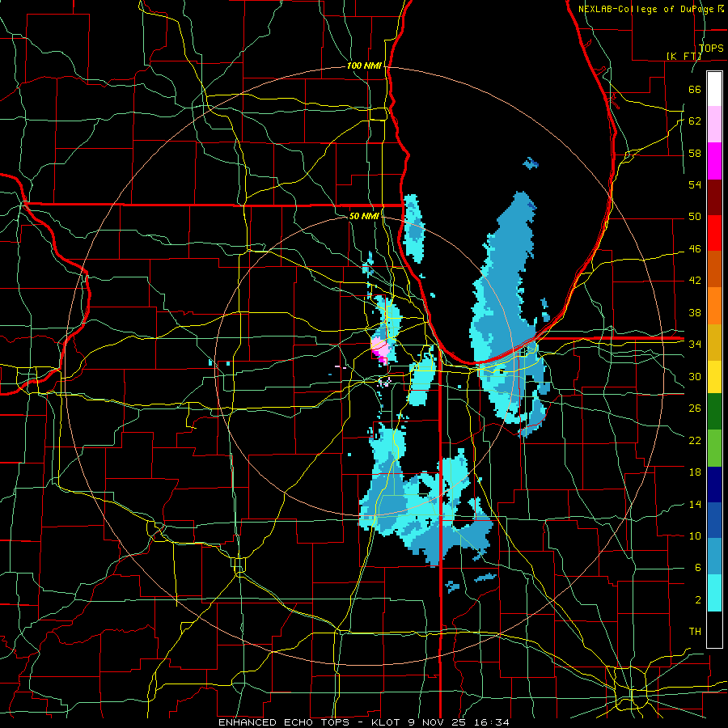The image size is (728, 728).
Task: Select the magenta legend swatch
Action: click(x=714, y=161)
